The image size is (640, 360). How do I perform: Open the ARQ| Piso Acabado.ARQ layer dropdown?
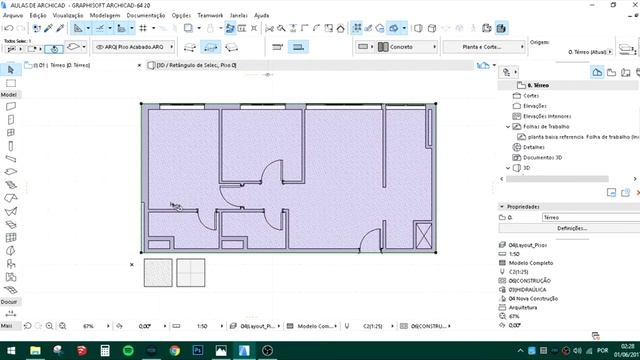coord(135,47)
